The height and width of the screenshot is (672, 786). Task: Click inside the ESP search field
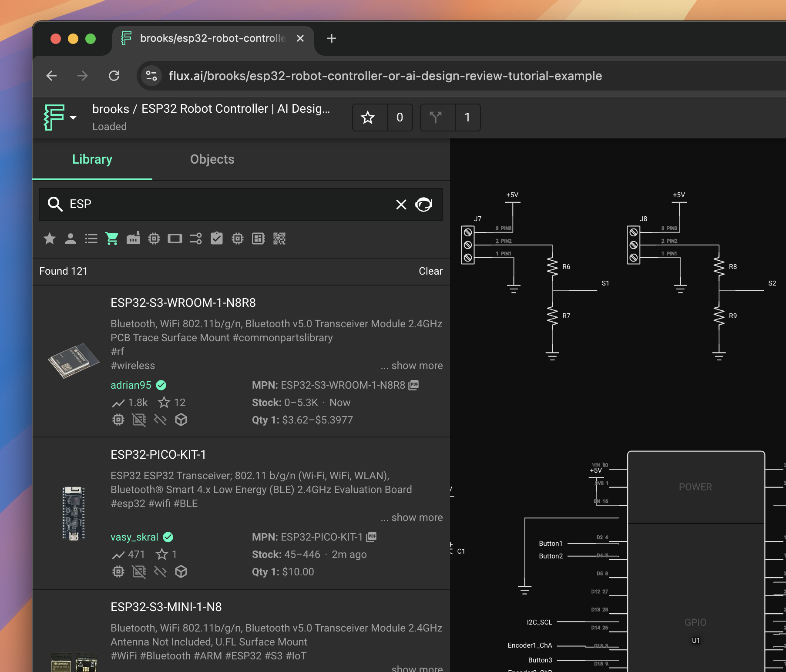218,204
